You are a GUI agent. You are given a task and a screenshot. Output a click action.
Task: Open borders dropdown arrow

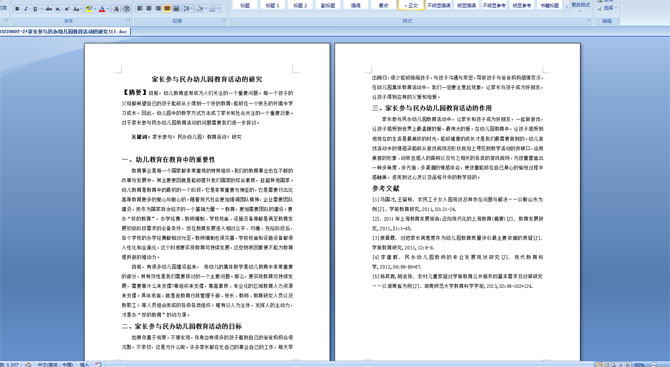coord(218,9)
